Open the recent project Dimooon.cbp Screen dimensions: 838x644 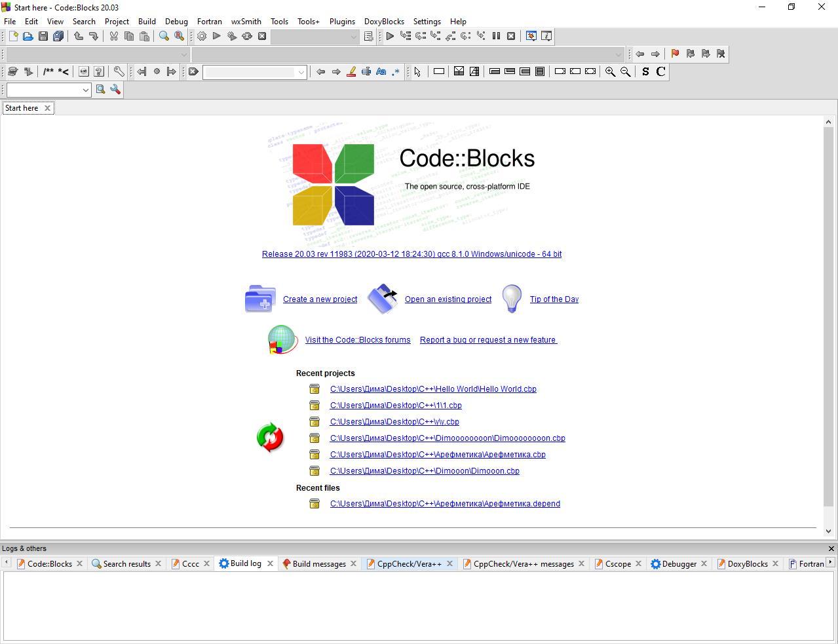[425, 471]
